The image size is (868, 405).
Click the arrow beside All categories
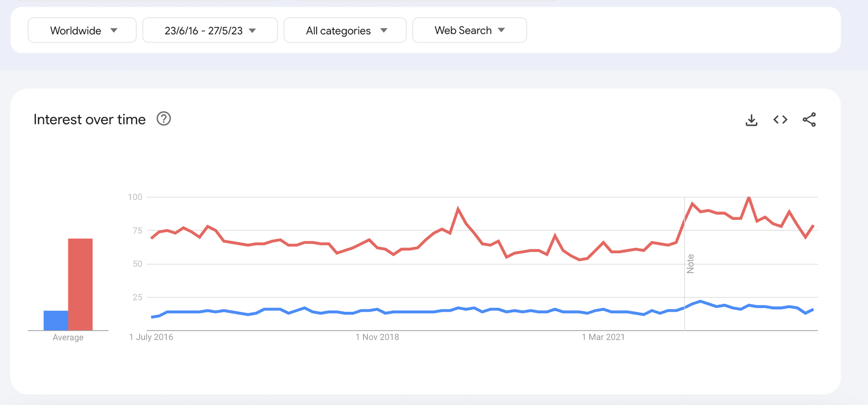click(384, 30)
